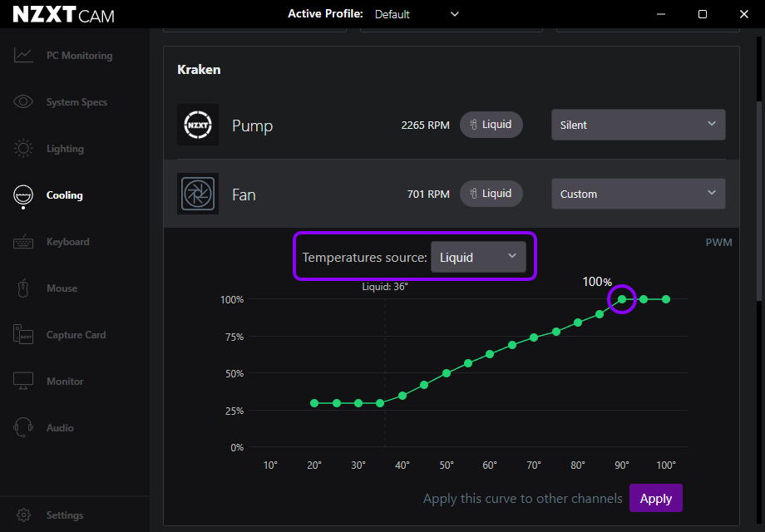Open the Fan Custom mode dropdown
The height and width of the screenshot is (532, 765).
click(638, 194)
